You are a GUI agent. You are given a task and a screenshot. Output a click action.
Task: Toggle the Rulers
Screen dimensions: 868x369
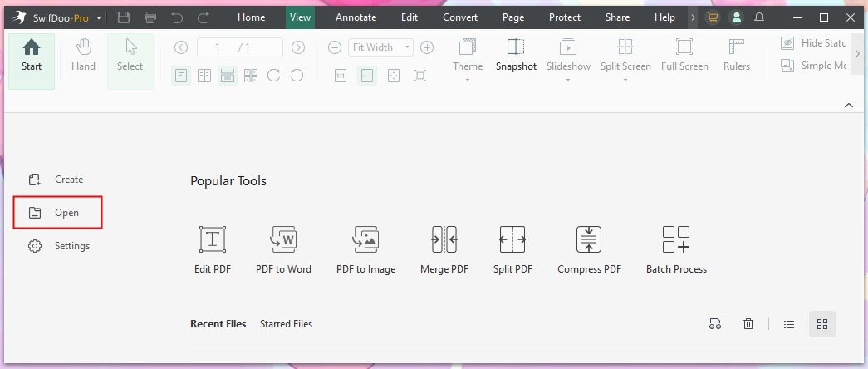737,56
